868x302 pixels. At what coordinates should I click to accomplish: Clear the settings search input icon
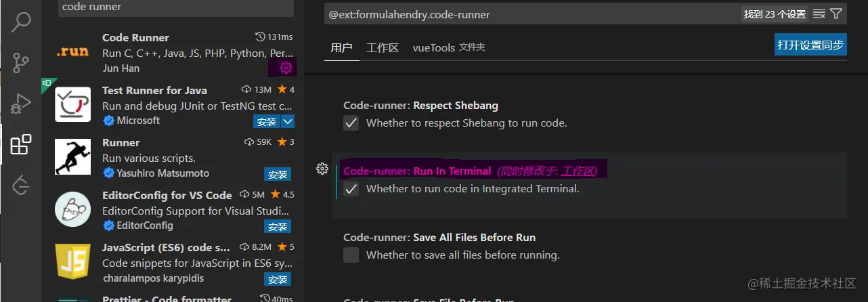pos(819,14)
